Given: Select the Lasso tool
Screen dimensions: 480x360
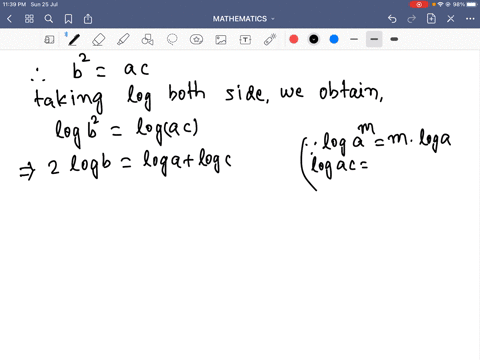Looking at the screenshot, I should (x=172, y=40).
